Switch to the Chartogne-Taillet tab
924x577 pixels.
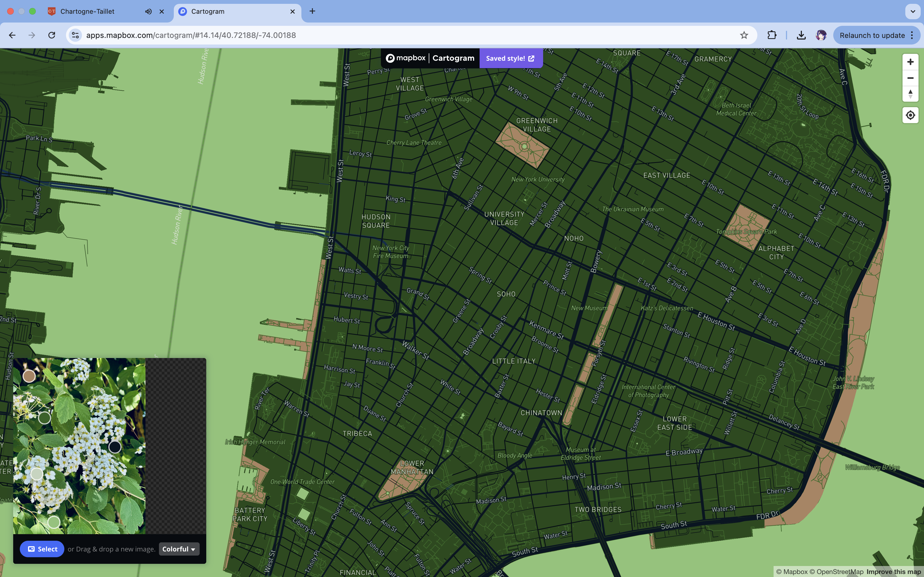pos(87,12)
